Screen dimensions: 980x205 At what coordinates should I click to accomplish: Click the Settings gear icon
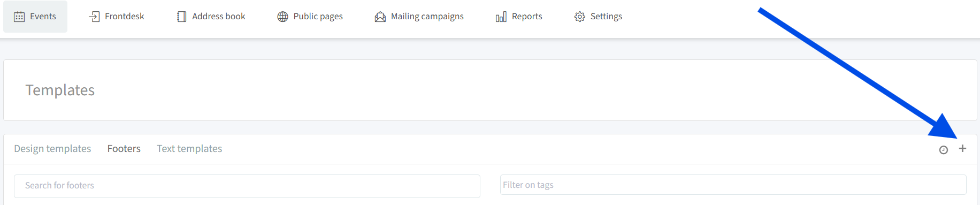coord(580,17)
